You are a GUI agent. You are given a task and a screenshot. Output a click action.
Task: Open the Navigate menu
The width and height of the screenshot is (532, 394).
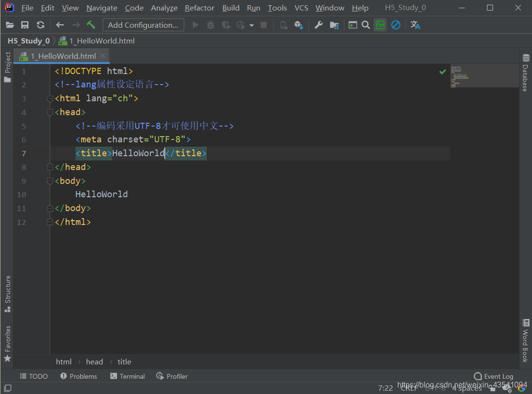click(102, 8)
